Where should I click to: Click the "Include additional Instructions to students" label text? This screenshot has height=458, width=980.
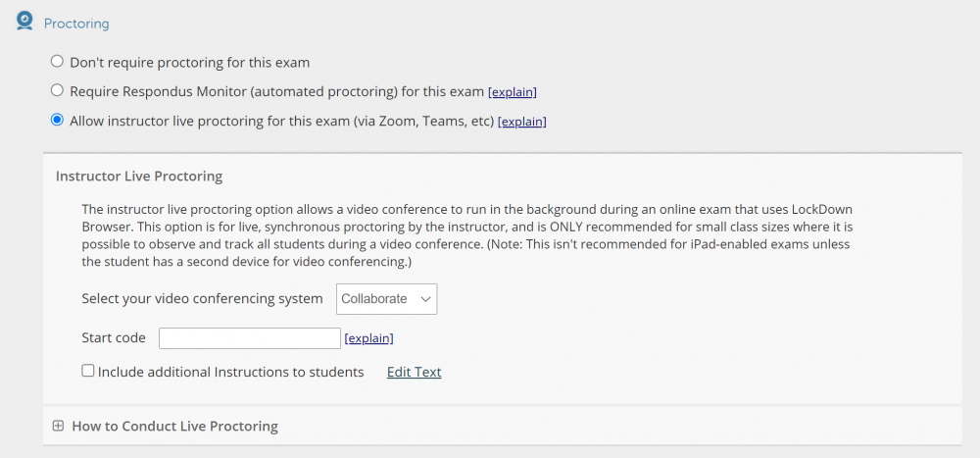tap(230, 373)
